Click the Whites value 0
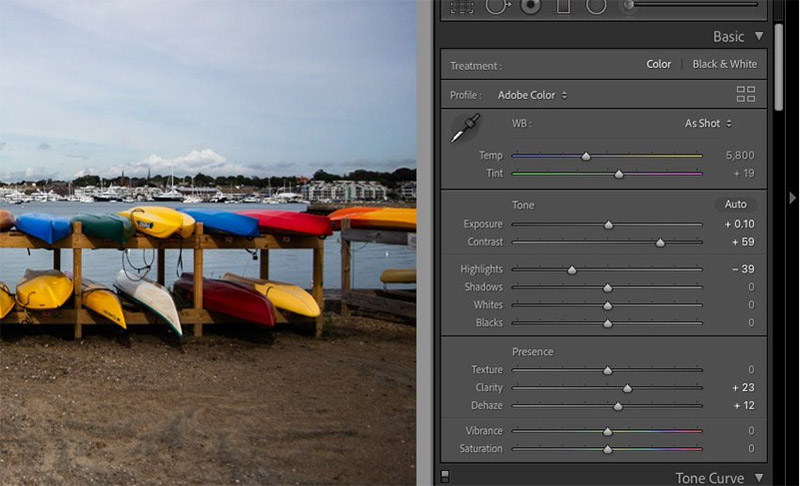800x486 pixels. pyautogui.click(x=752, y=305)
